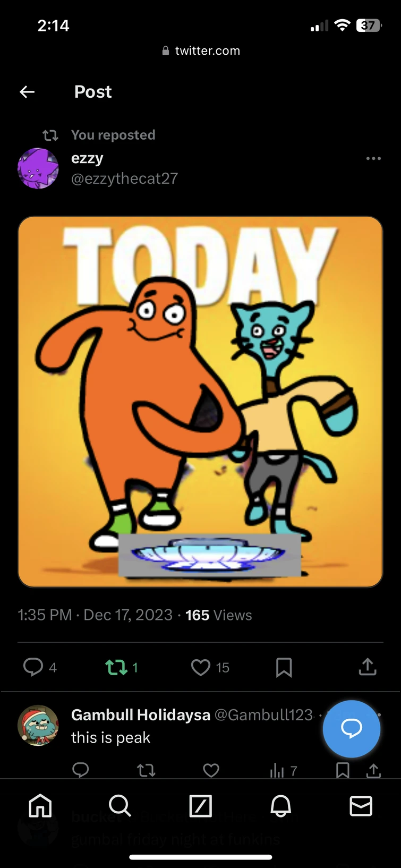Tap the share icon on ezzy's post

pos(368,667)
